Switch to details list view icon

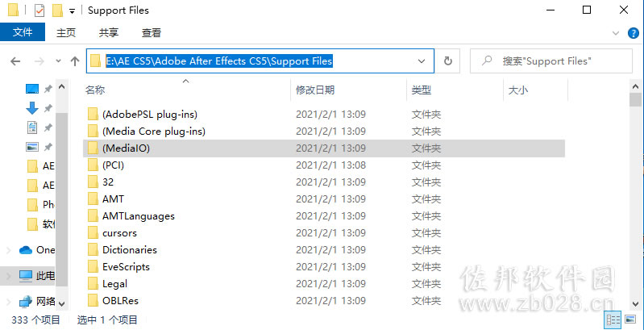click(613, 319)
